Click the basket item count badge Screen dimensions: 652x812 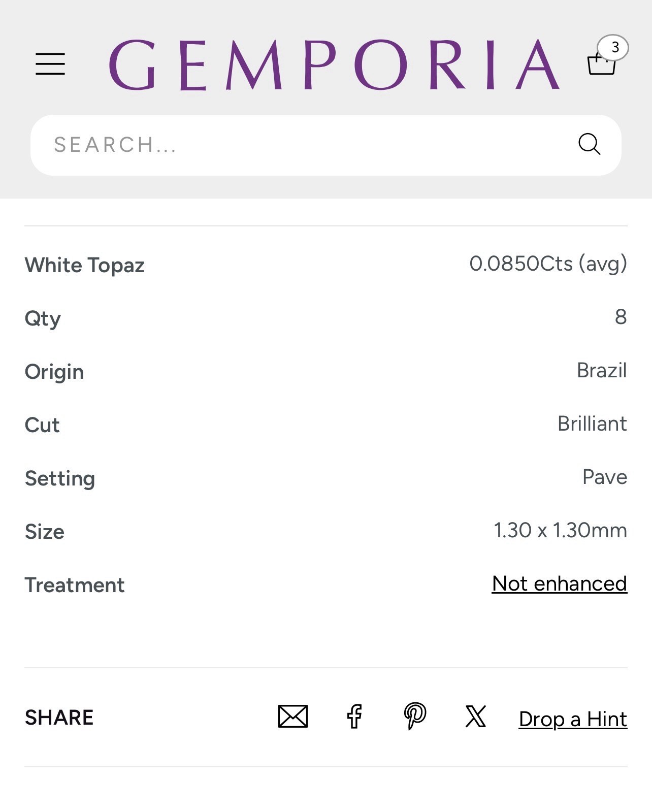[x=613, y=48]
